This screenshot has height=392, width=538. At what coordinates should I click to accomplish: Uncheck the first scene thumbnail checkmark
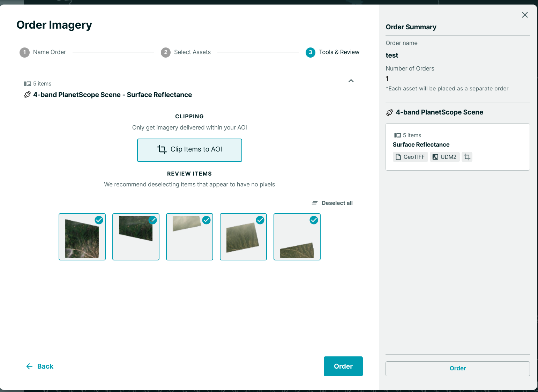click(x=99, y=220)
